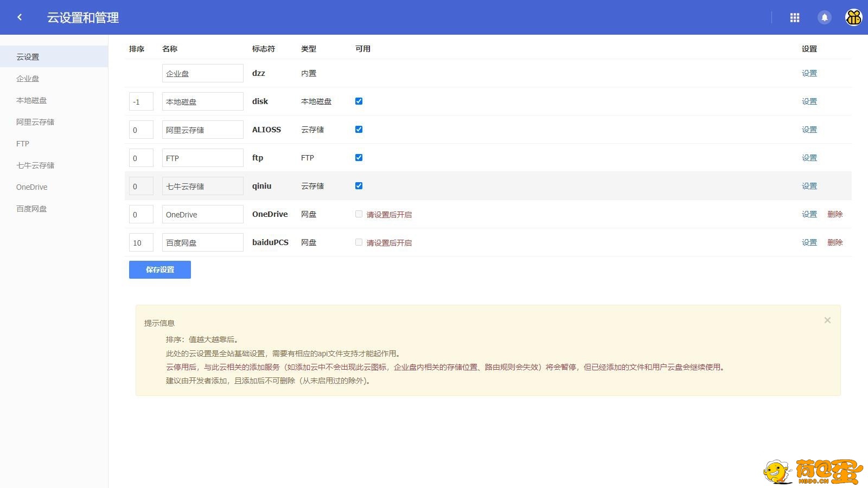Click 删除 link for OneDrive row
868x488 pixels.
coord(835,214)
